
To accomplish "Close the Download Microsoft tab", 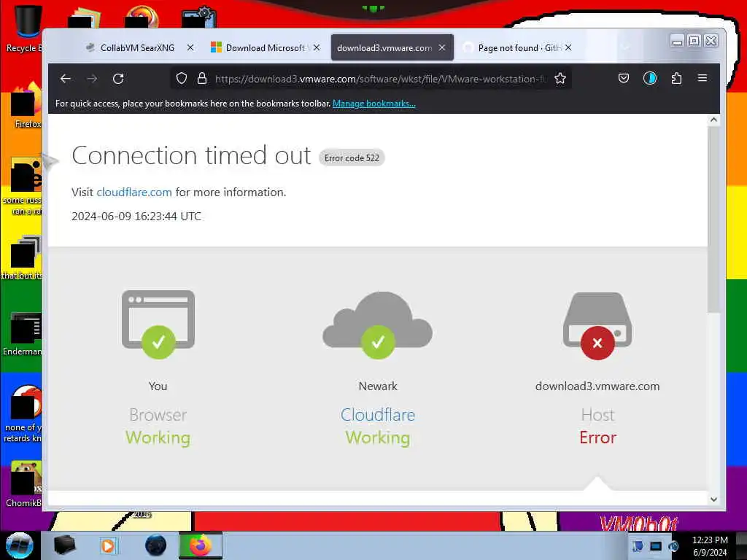I will pyautogui.click(x=317, y=47).
